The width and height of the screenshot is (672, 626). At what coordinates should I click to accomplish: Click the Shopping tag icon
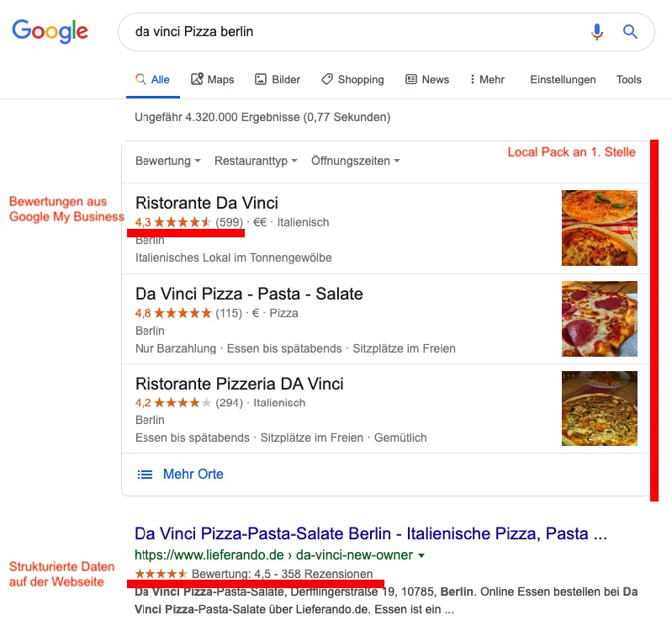(x=327, y=79)
